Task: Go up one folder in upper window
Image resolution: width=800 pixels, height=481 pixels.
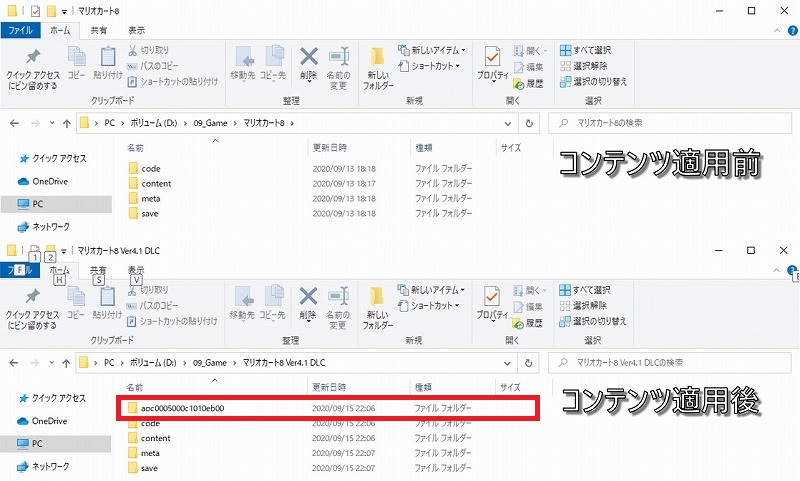Action: (67, 123)
